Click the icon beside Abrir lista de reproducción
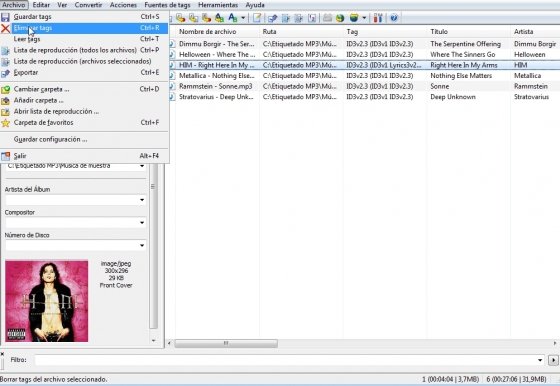The height and width of the screenshot is (386, 560). 5,112
